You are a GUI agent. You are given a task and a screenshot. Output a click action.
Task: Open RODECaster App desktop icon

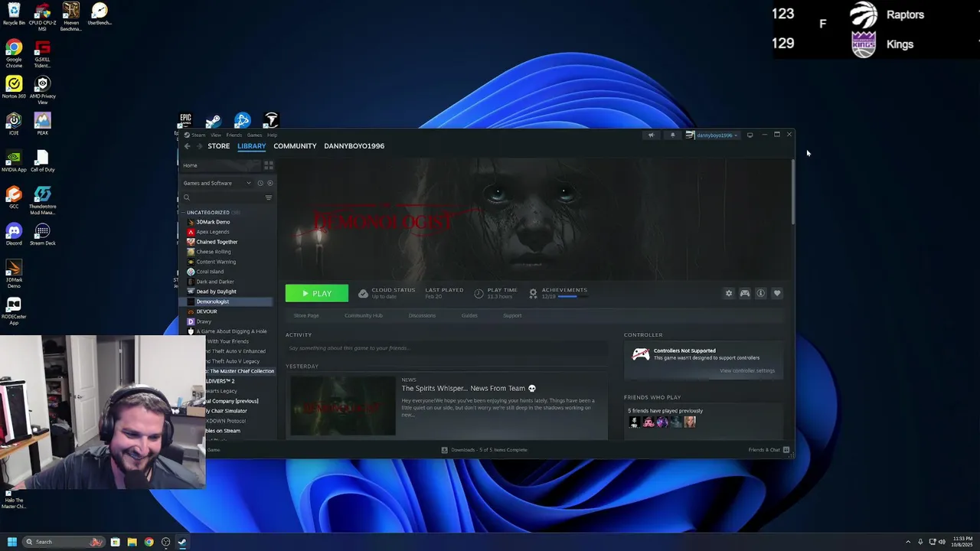click(x=14, y=304)
